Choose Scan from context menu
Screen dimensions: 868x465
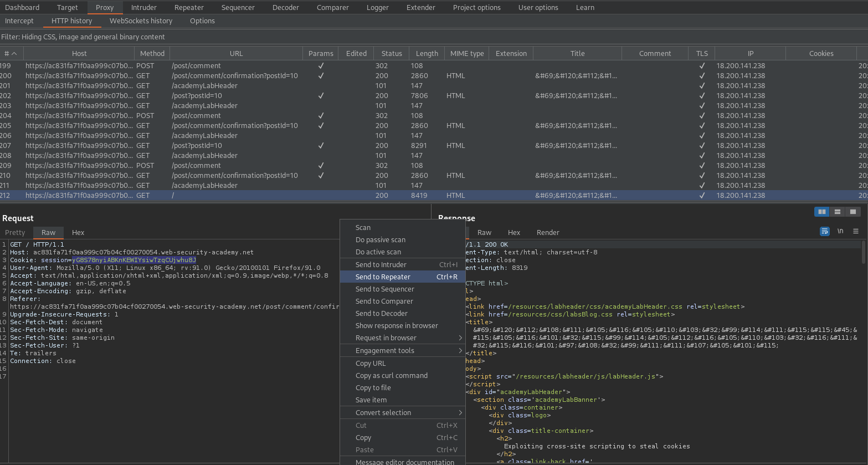[x=403, y=228]
